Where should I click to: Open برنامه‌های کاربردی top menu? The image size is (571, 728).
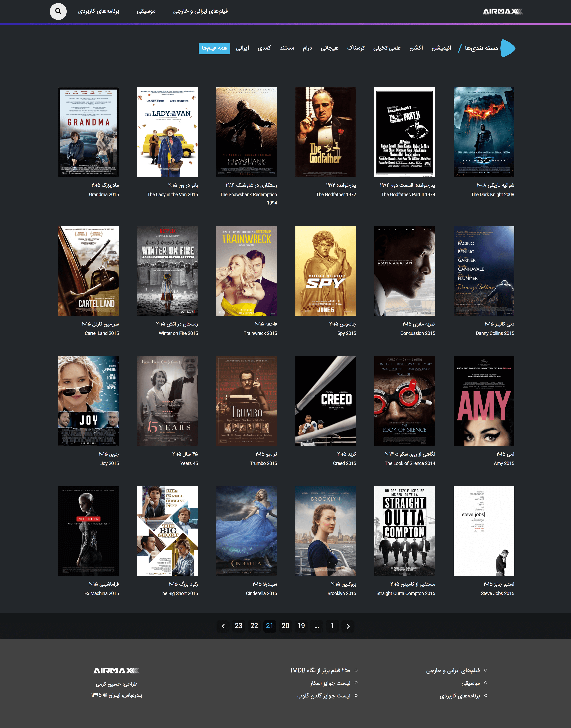coord(99,11)
